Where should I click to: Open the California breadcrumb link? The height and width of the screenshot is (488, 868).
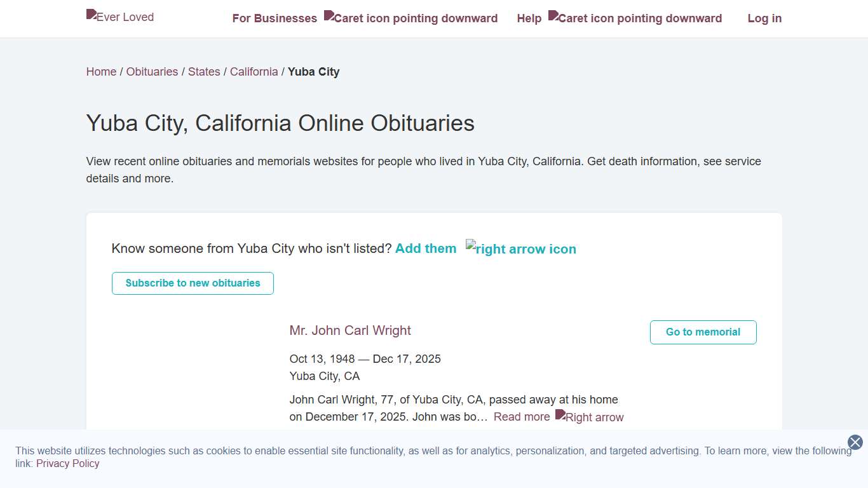coord(254,72)
